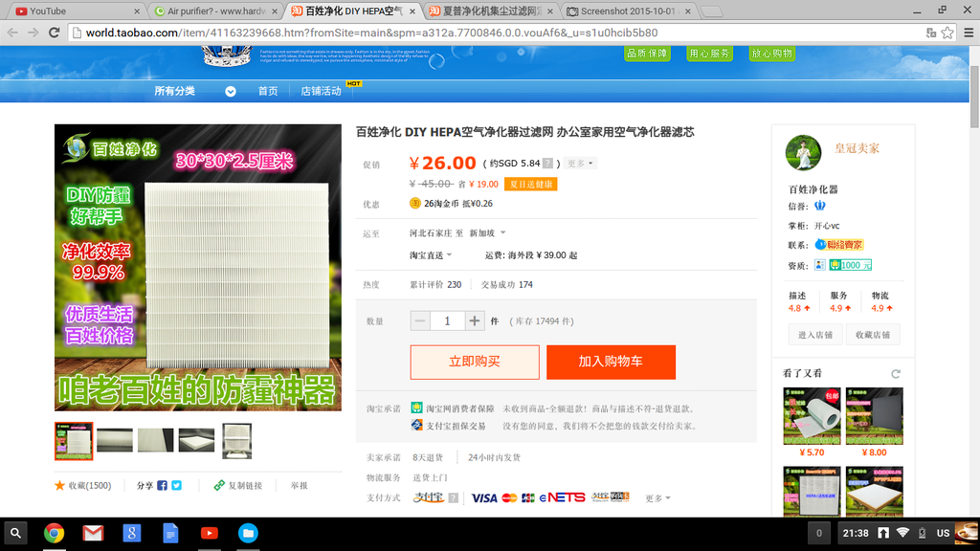Select the Alipay 支付宝 payment icon
The height and width of the screenshot is (551, 980).
[x=429, y=496]
